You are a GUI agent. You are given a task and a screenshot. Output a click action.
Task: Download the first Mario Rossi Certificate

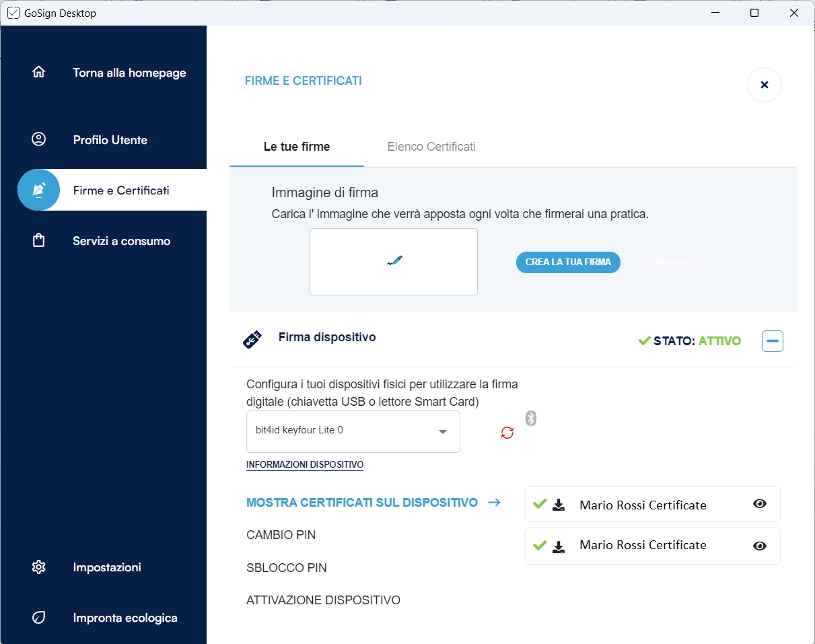tap(559, 505)
